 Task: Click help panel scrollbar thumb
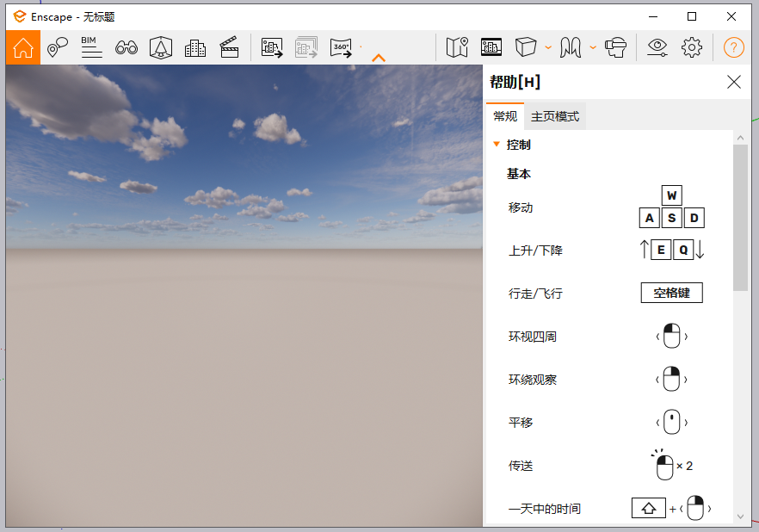pos(740,218)
